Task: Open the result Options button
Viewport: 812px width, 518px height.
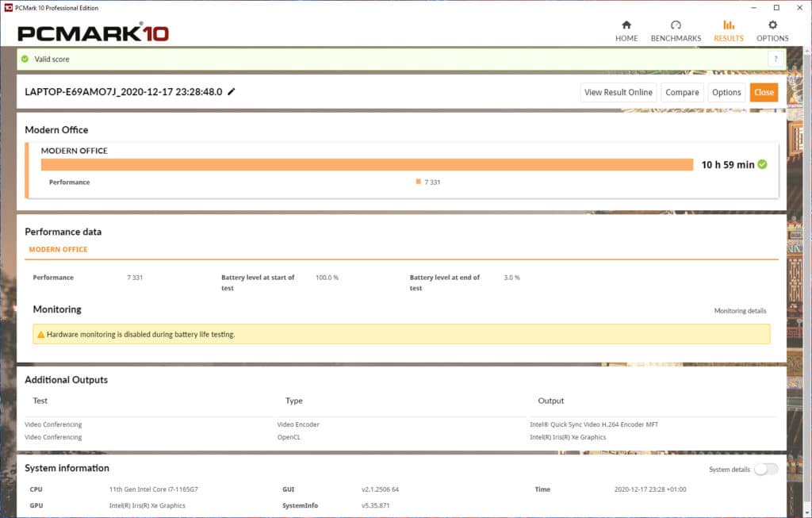Action: [x=726, y=92]
